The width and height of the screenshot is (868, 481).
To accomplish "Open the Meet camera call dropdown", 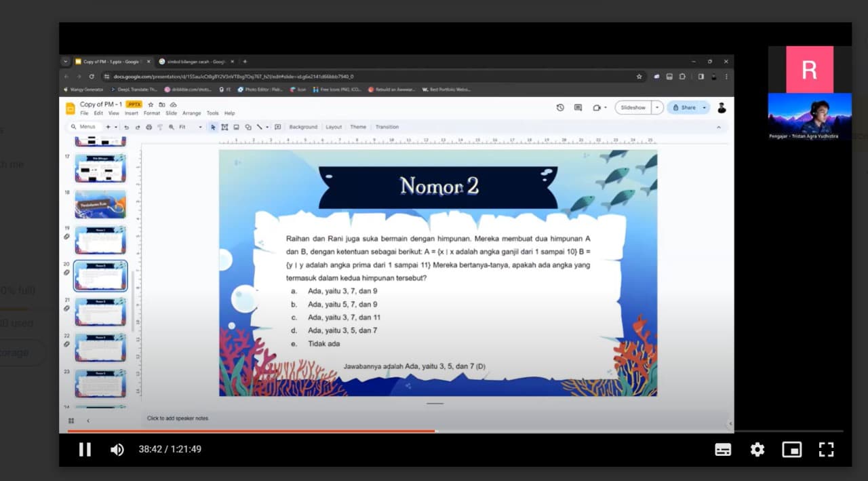I will click(599, 107).
